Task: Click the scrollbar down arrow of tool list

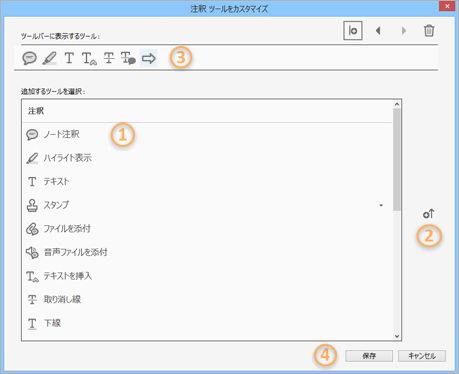Action: (397, 336)
